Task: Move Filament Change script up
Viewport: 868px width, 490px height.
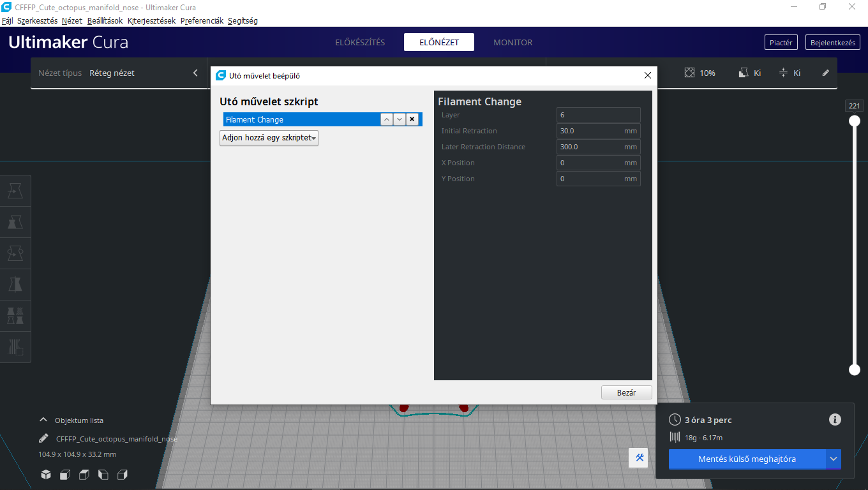Action: [x=387, y=119]
